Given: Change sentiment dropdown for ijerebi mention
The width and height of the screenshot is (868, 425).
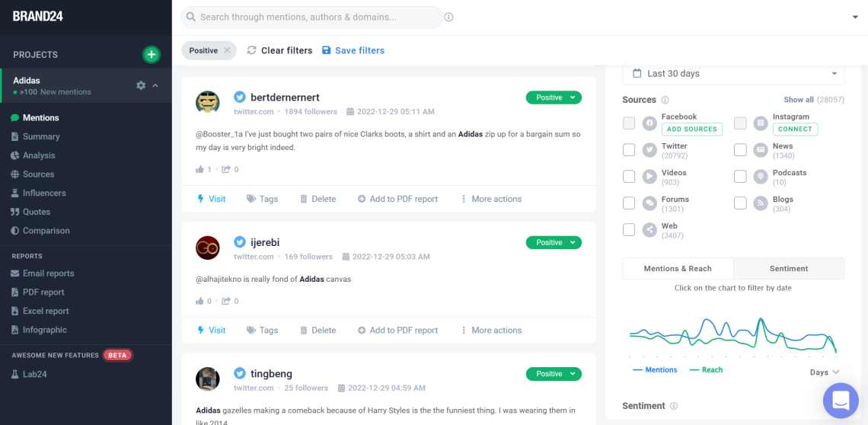Looking at the screenshot, I should [554, 242].
